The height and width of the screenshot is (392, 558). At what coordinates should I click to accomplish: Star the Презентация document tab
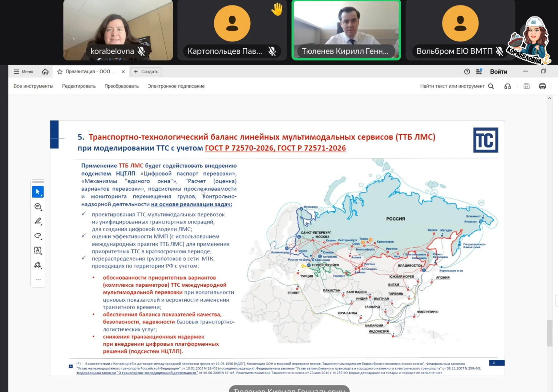click(60, 72)
